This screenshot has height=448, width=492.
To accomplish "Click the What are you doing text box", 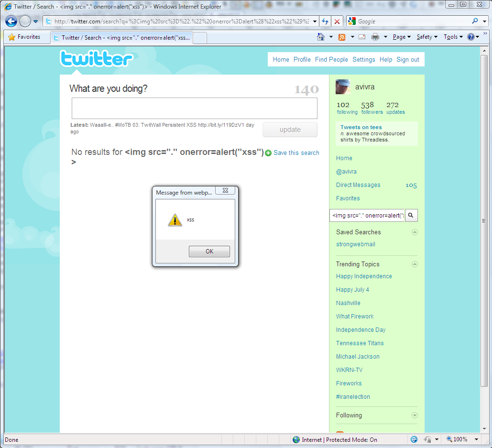I will [x=194, y=108].
